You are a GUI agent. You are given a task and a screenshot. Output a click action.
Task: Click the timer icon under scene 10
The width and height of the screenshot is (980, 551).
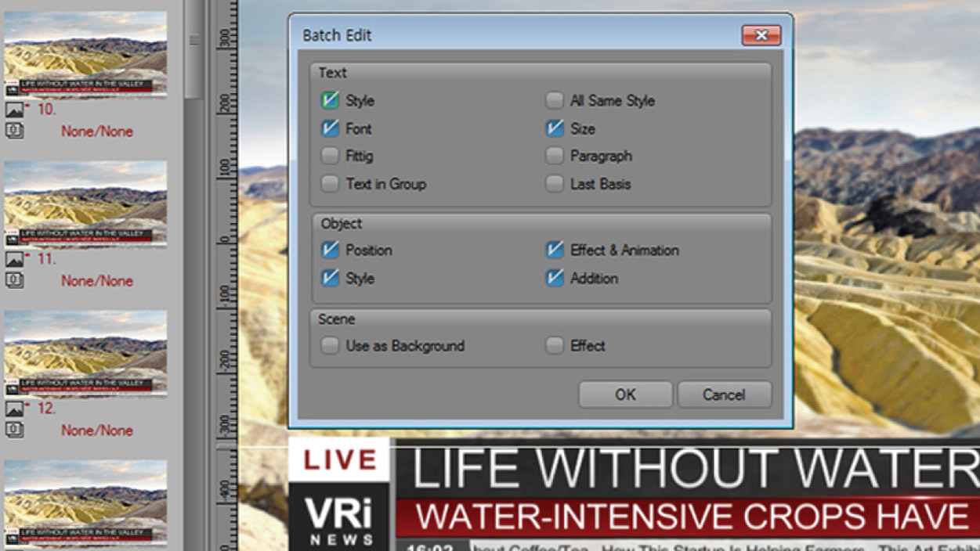tap(14, 131)
